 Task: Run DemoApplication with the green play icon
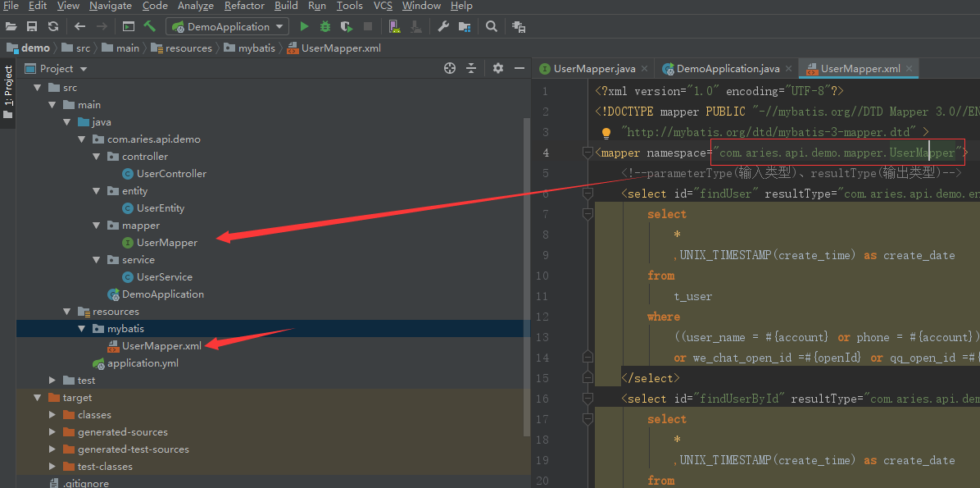tap(304, 25)
